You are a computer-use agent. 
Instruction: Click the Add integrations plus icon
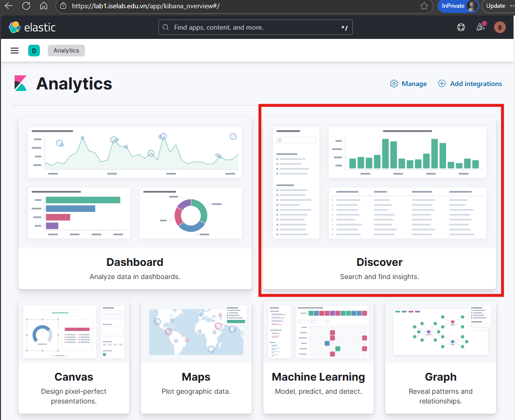(x=442, y=84)
